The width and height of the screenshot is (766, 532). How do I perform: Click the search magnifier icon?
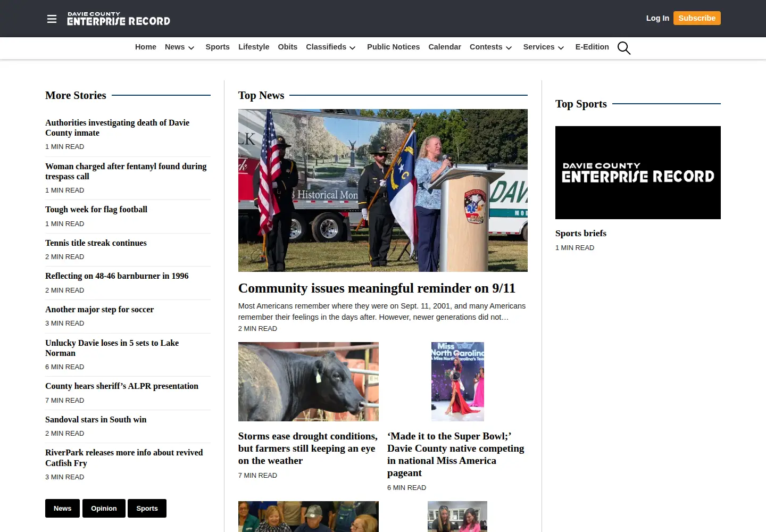624,48
